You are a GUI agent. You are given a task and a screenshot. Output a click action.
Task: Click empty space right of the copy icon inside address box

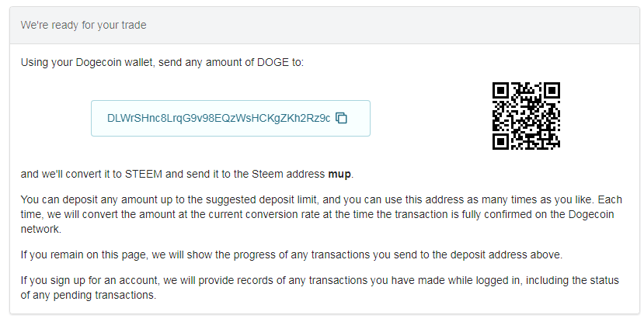[x=358, y=118]
